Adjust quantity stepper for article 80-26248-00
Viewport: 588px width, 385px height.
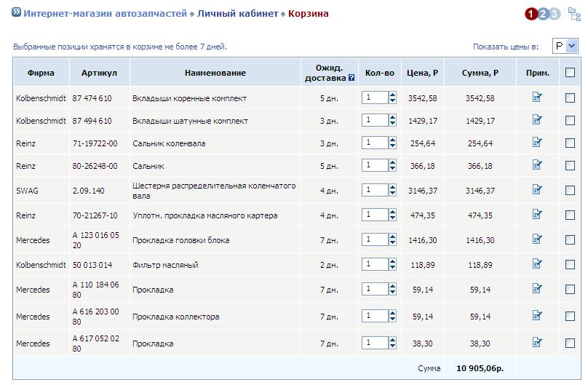(392, 165)
